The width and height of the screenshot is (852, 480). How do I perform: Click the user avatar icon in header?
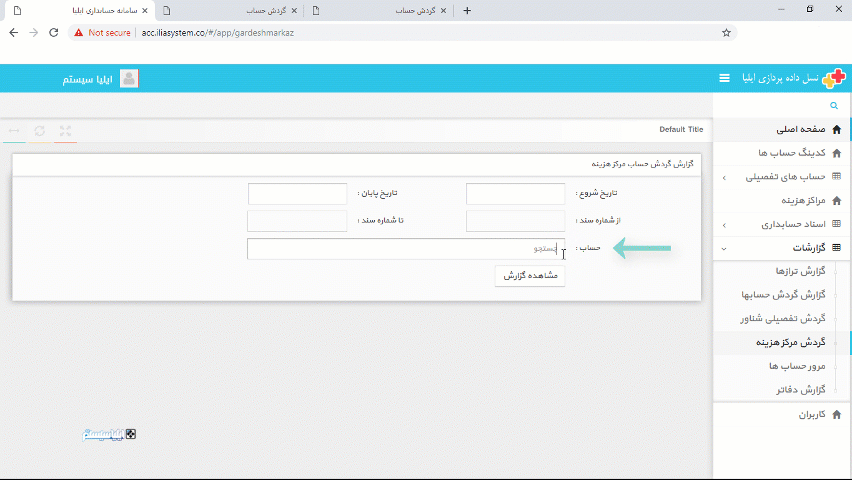point(129,78)
